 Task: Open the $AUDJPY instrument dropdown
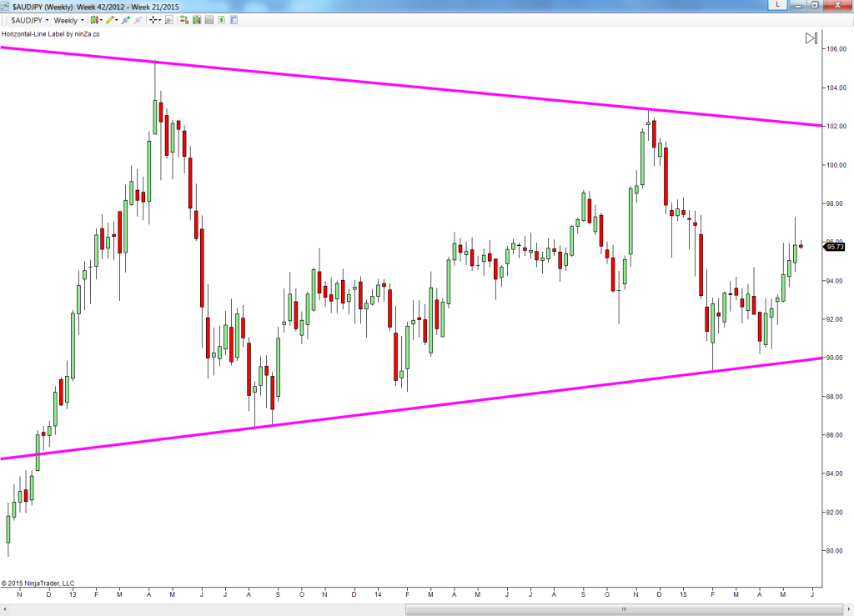(30, 20)
